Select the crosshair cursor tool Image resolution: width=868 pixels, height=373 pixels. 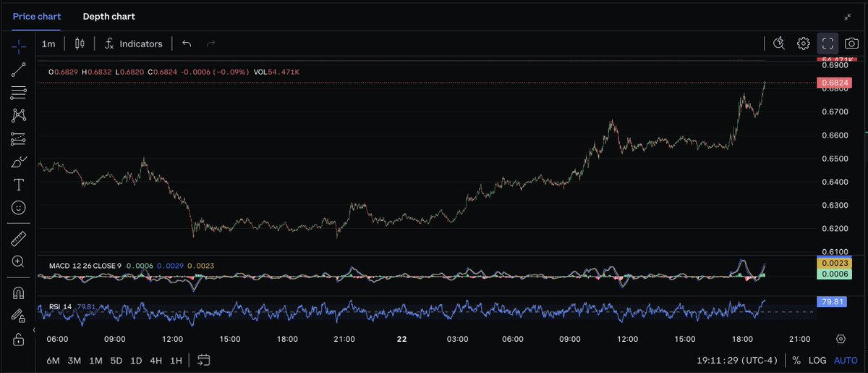point(19,46)
